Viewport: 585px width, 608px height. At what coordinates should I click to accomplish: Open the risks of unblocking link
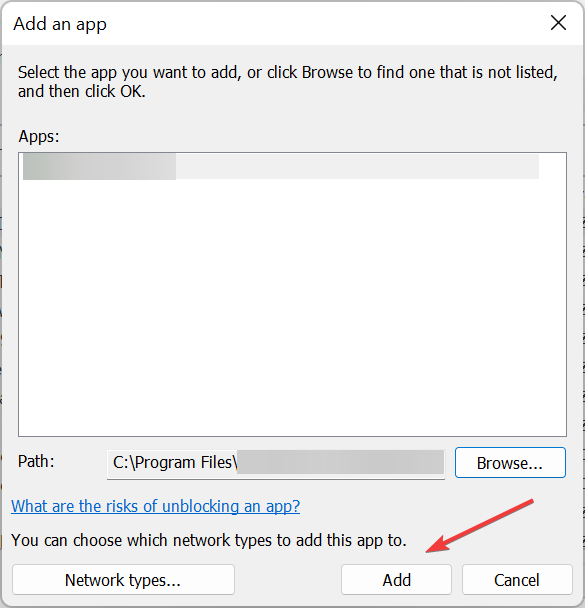(x=155, y=506)
